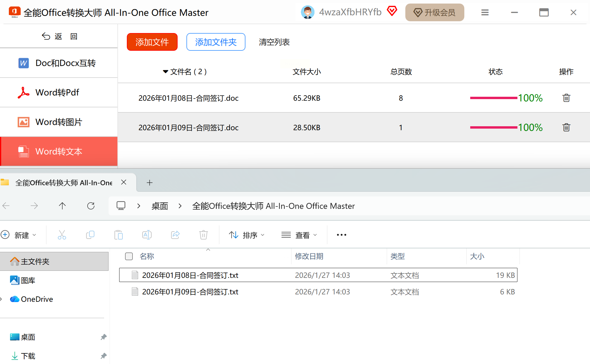Screen dimensions: 590x364
Task: Click the cut scissors icon in Explorer
Action: coord(62,235)
